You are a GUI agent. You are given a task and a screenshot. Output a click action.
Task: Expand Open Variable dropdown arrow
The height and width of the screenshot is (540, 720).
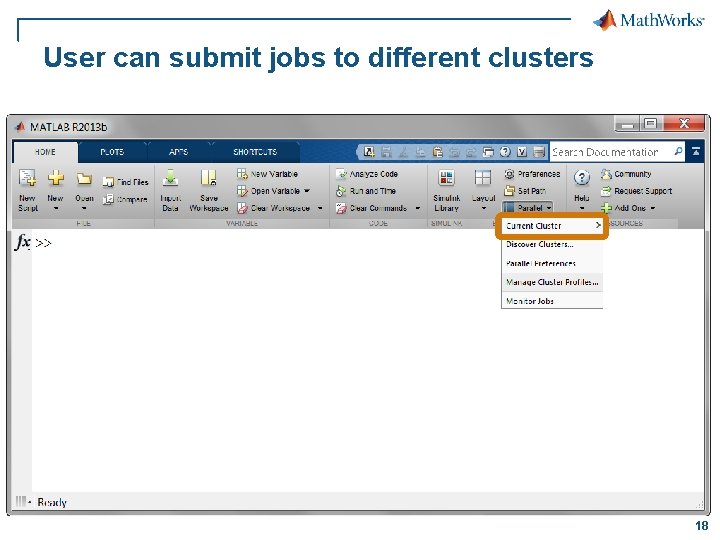307,191
